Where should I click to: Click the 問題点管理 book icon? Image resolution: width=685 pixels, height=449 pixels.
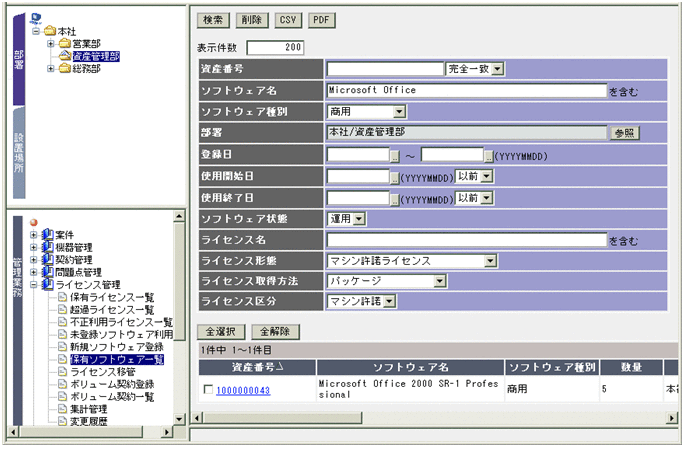[47, 272]
